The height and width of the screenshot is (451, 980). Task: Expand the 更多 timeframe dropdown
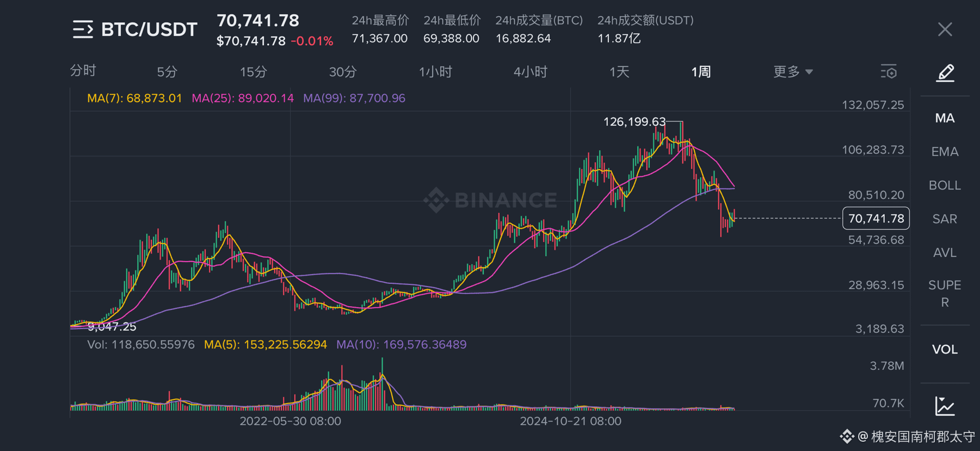[x=793, y=72]
